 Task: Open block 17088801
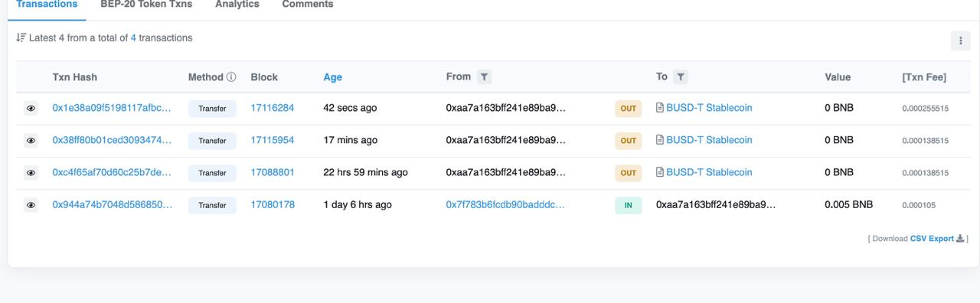coord(273,172)
